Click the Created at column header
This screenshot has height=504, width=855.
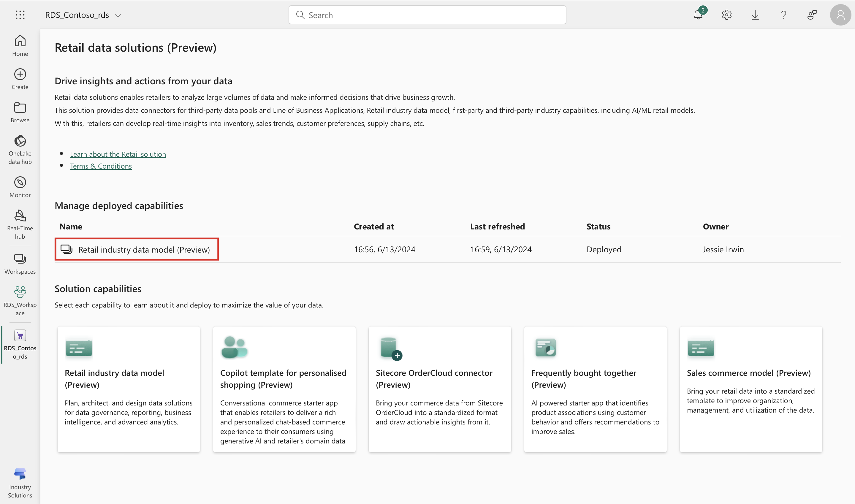click(374, 226)
